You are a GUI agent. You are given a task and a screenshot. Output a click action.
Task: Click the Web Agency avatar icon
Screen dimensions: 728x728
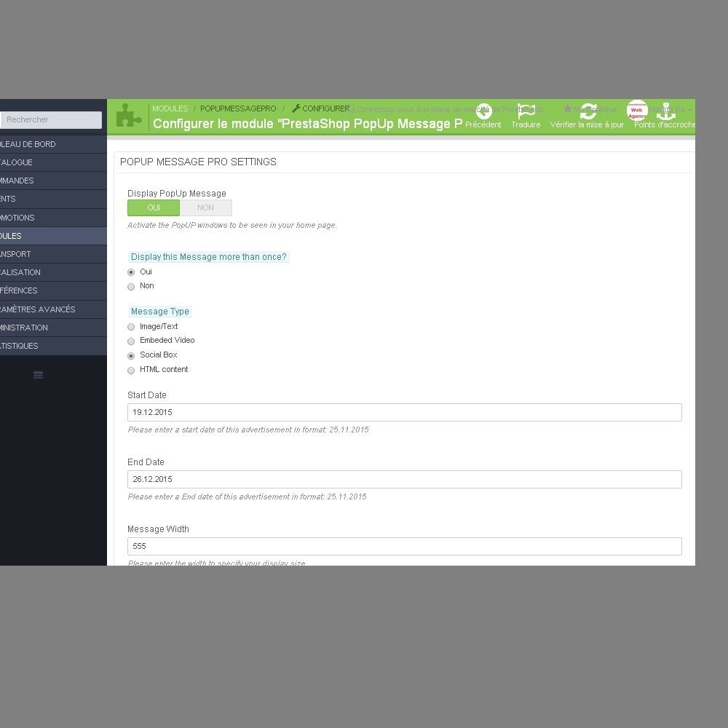[x=636, y=111]
